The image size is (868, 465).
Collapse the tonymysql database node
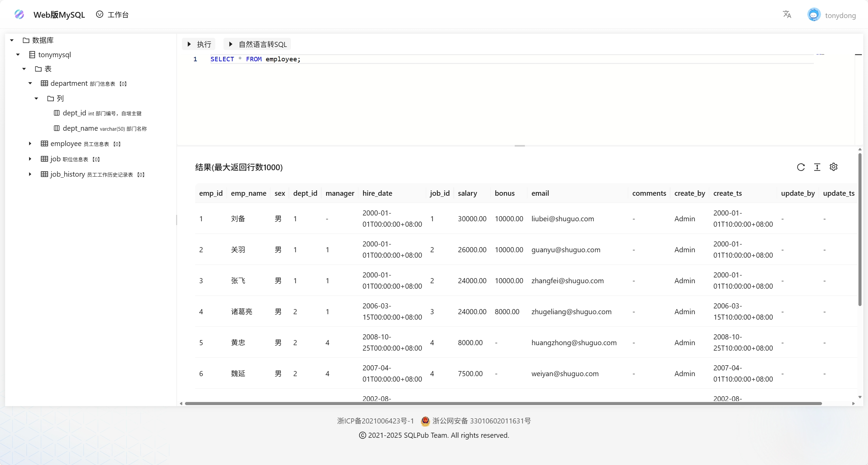(18, 54)
